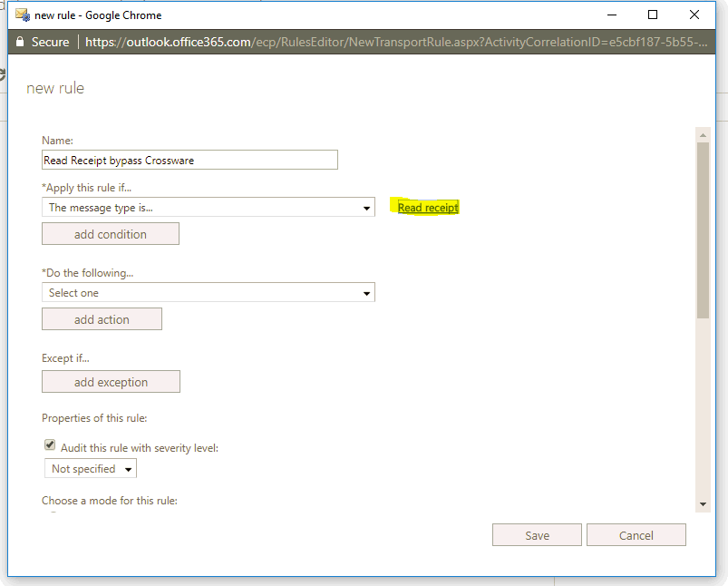Expand the 'Not specified' severity dropdown
The image size is (728, 586).
[x=91, y=468]
